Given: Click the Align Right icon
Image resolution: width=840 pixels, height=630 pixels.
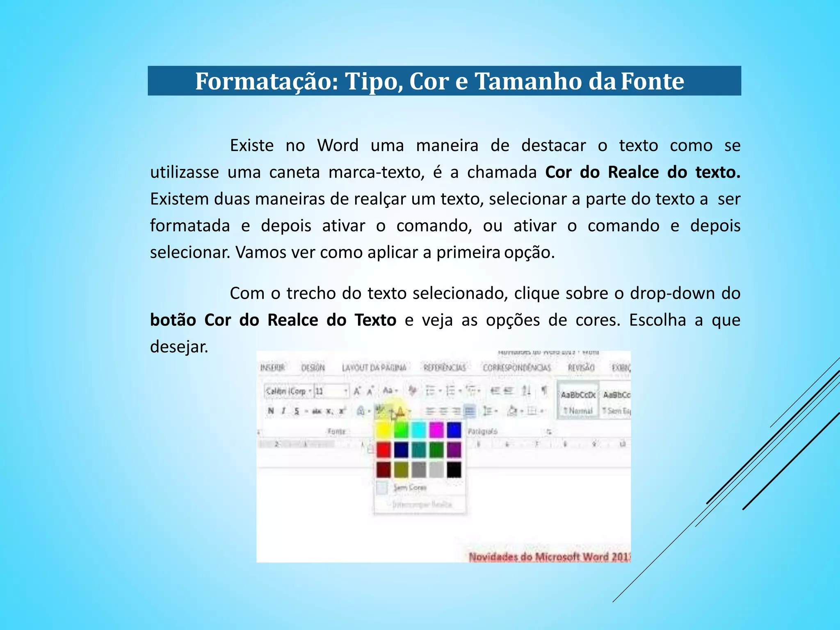Looking at the screenshot, I should (x=456, y=411).
